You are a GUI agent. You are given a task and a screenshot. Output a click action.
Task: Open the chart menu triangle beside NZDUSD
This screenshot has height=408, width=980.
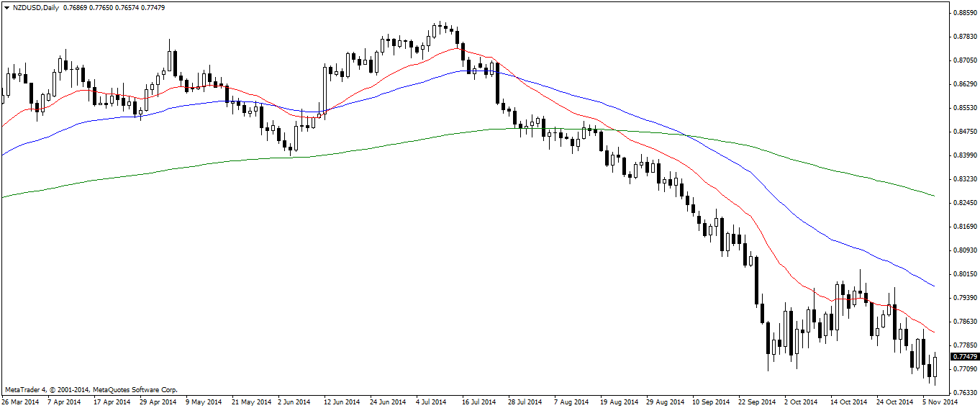[6, 8]
